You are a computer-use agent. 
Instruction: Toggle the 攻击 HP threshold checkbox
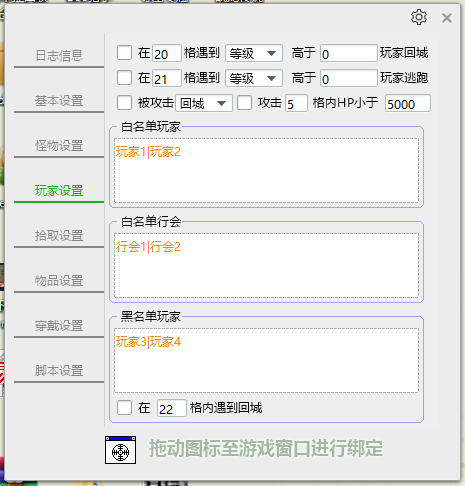click(244, 103)
